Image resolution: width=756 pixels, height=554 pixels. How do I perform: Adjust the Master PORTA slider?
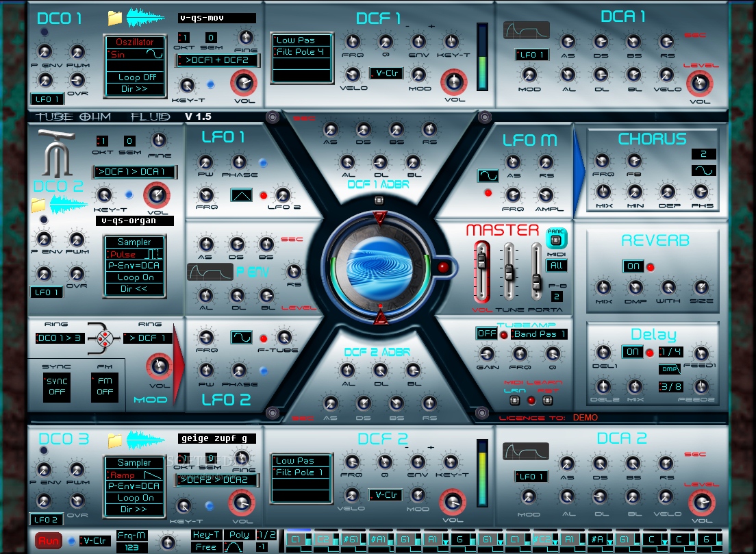click(x=536, y=273)
